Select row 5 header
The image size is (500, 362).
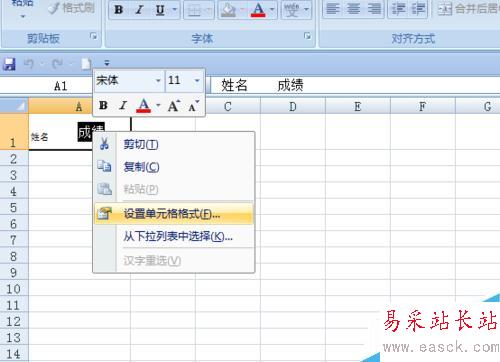14,207
